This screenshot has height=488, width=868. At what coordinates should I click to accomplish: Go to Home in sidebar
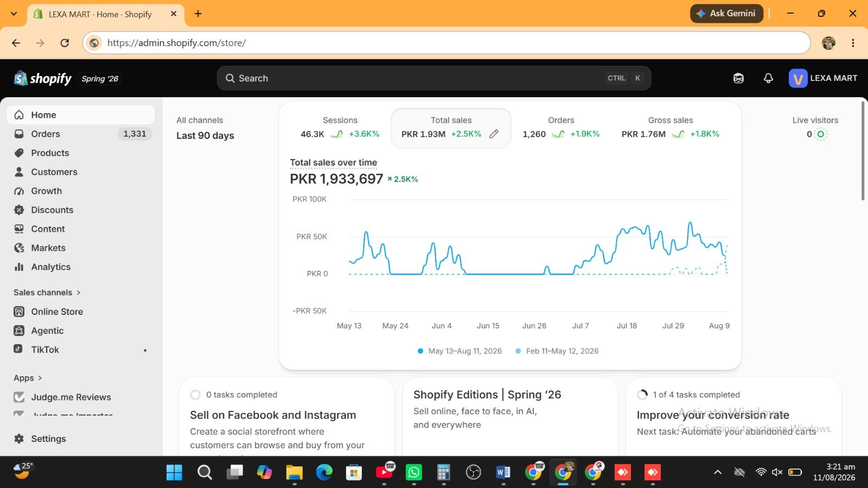coord(81,115)
